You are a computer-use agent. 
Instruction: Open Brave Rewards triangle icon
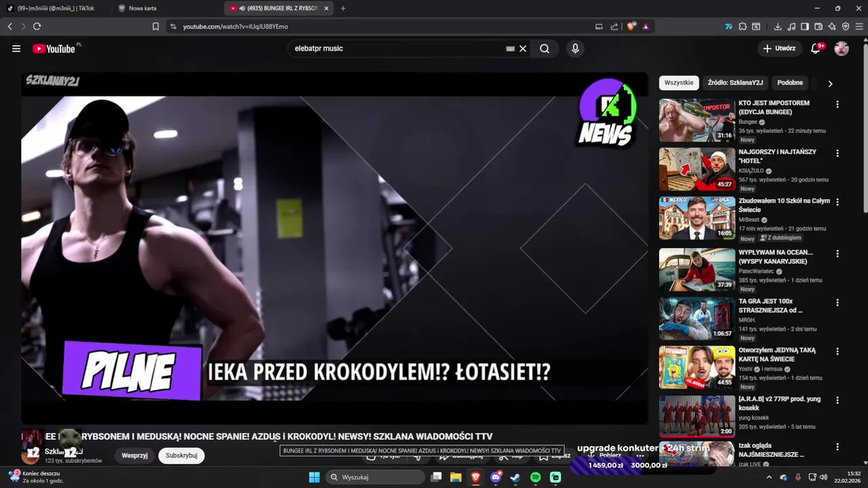coord(646,26)
